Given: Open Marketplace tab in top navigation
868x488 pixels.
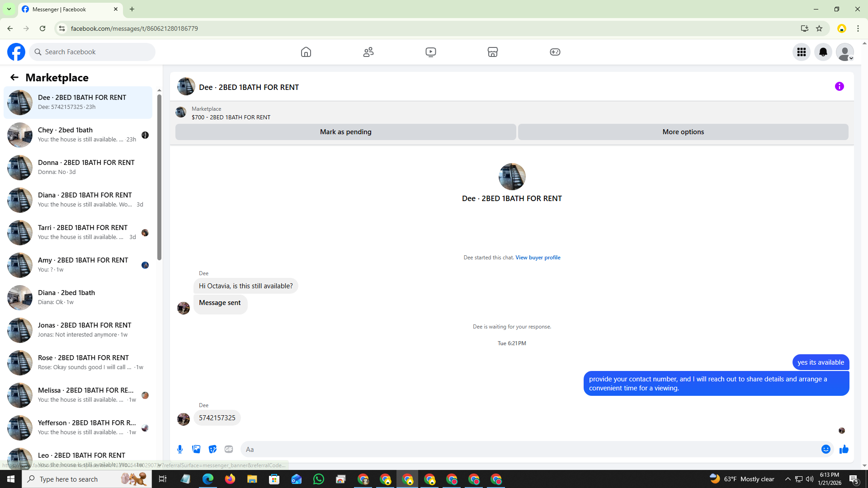Looking at the screenshot, I should [492, 52].
